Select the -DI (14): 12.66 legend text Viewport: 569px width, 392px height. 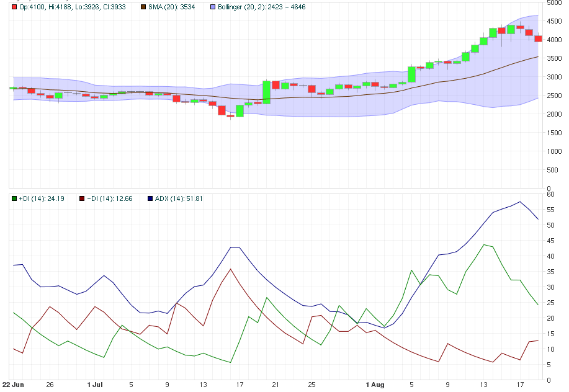pos(109,198)
